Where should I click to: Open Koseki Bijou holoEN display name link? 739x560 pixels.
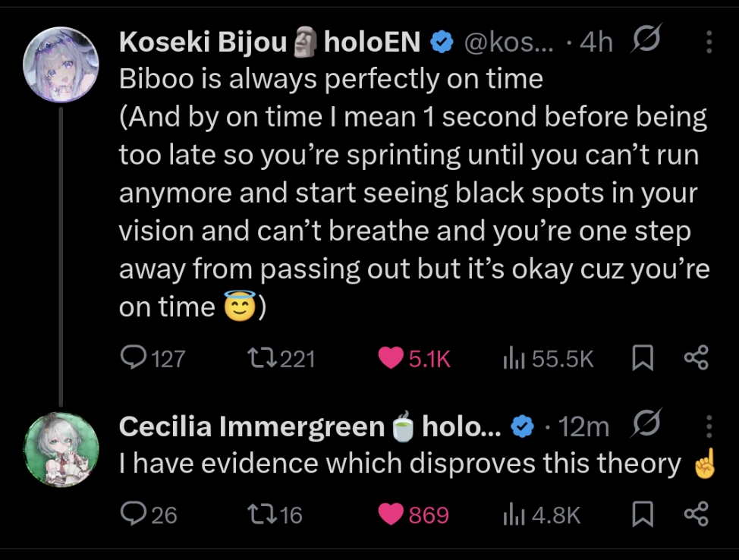(x=269, y=42)
